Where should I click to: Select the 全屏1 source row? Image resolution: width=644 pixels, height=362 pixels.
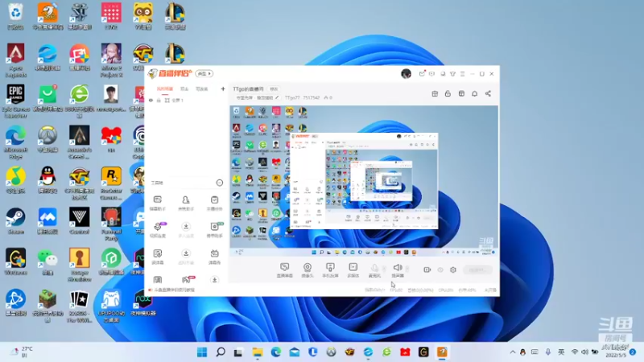pos(187,100)
